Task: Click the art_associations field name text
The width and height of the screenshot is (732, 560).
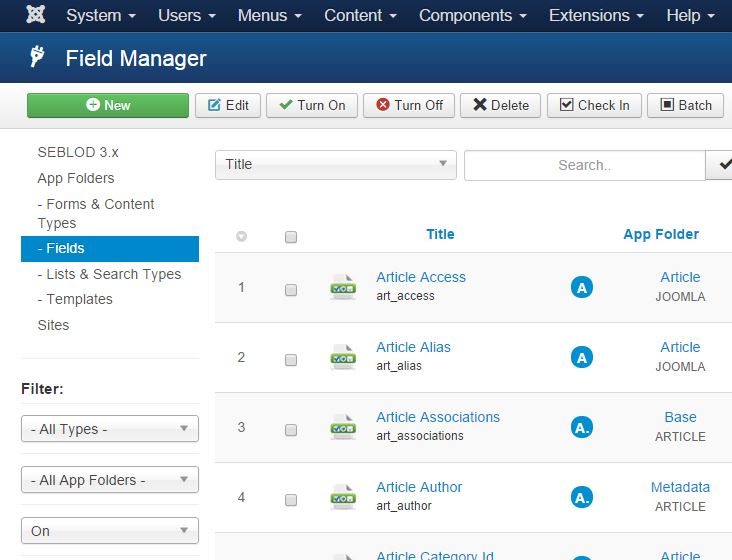Action: [420, 436]
